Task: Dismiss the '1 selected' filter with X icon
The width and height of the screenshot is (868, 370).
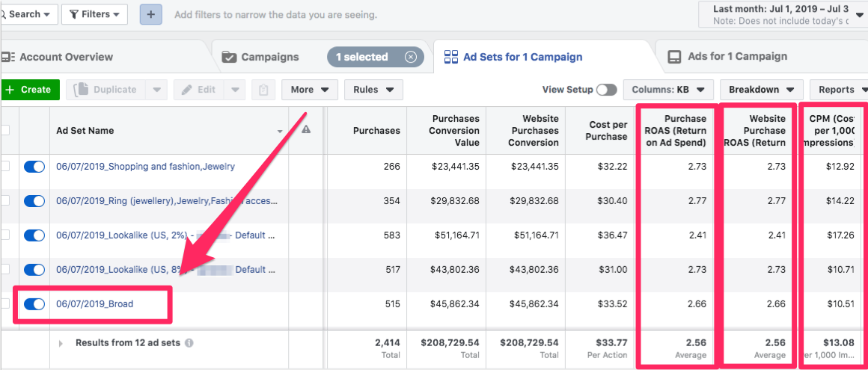Action: [411, 57]
